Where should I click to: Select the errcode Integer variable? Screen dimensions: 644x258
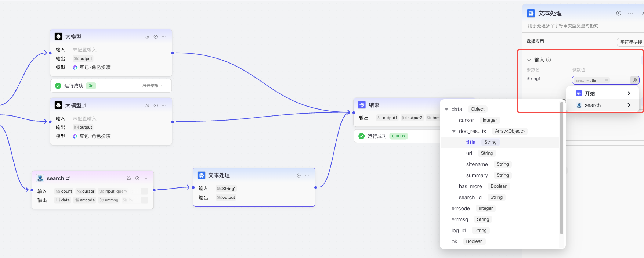[500, 208]
